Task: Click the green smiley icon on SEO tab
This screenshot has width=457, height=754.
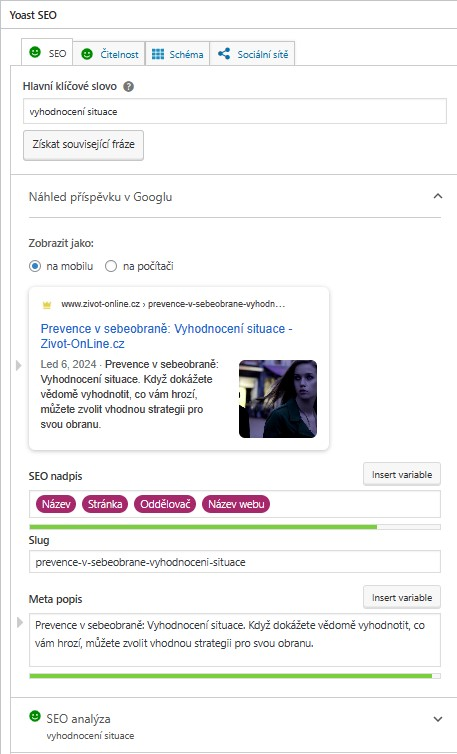Action: 35,52
